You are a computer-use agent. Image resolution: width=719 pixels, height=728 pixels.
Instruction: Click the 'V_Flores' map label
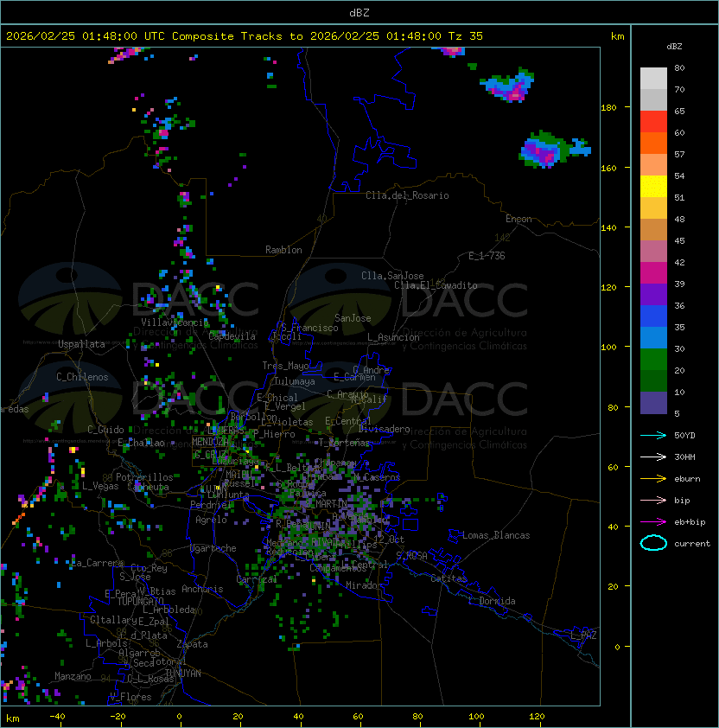pos(130,697)
